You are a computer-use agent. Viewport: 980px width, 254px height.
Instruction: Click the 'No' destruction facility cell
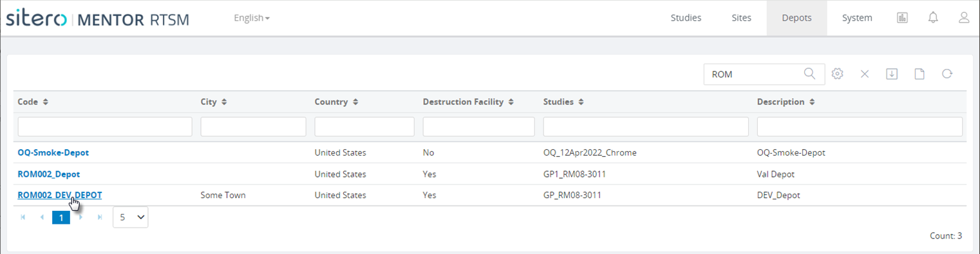tap(428, 152)
